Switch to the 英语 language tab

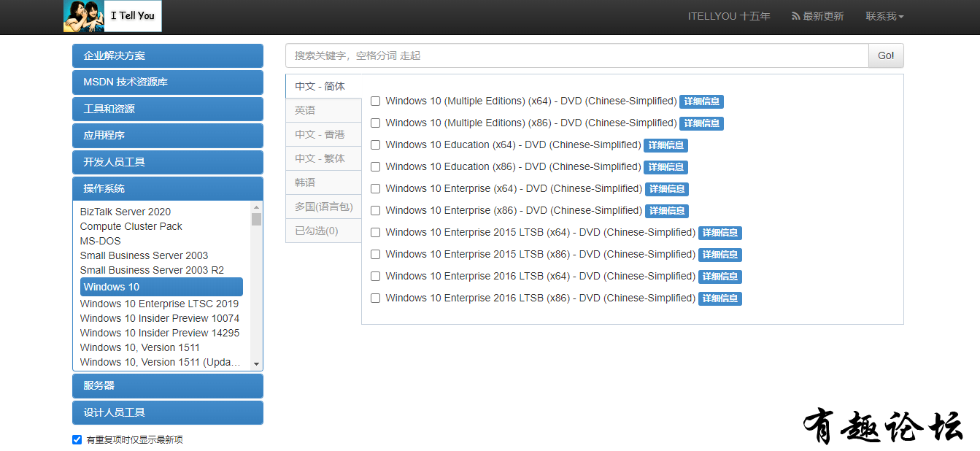(323, 110)
